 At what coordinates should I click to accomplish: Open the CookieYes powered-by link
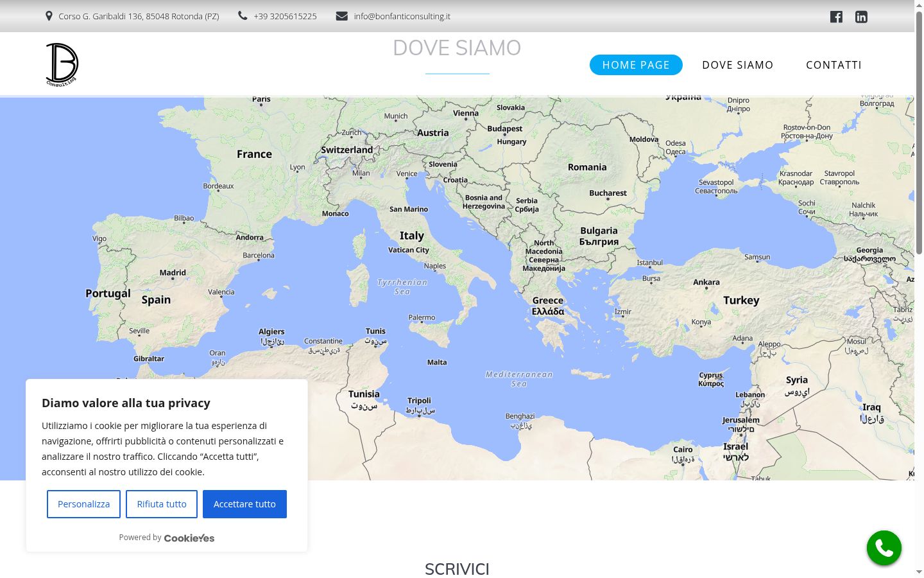[x=189, y=538]
